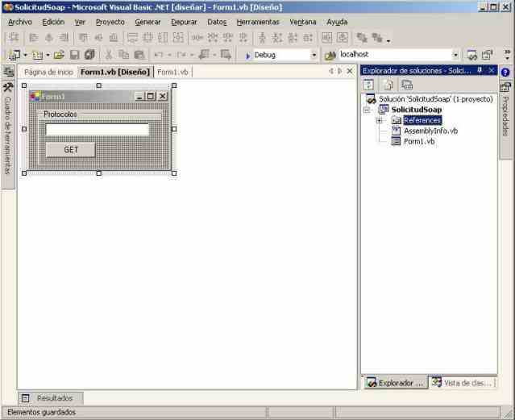Open the Resultados output tab
The width and height of the screenshot is (515, 420).
click(50, 398)
